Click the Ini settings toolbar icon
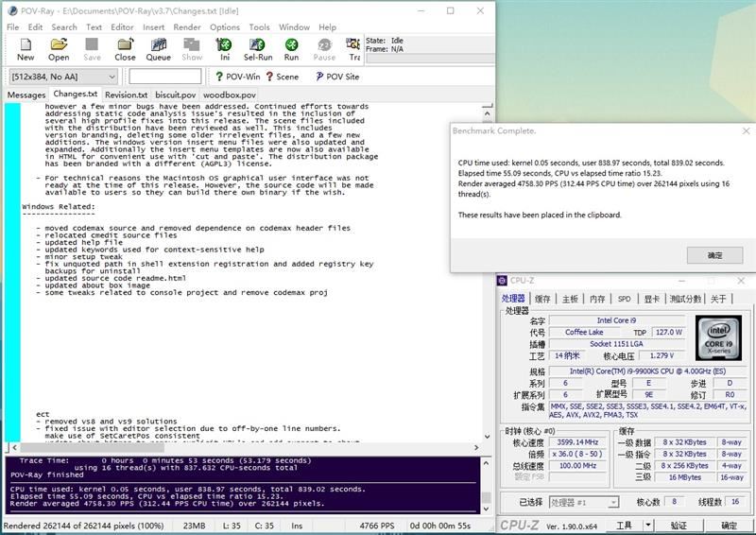756x535 pixels. click(225, 50)
